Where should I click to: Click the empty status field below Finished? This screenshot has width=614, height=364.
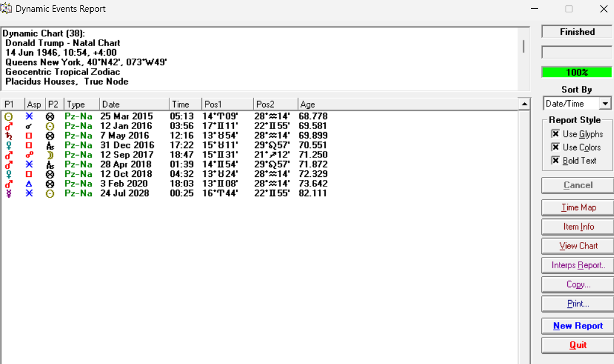click(x=577, y=52)
